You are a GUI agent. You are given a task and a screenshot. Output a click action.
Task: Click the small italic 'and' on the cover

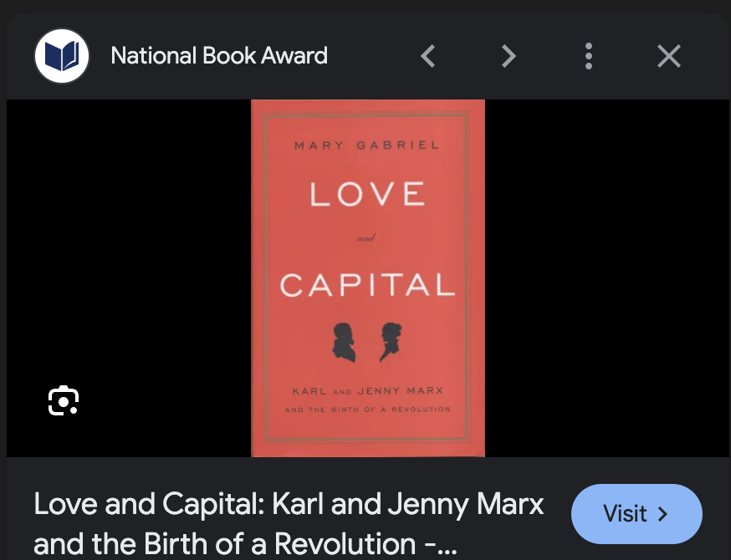366,238
